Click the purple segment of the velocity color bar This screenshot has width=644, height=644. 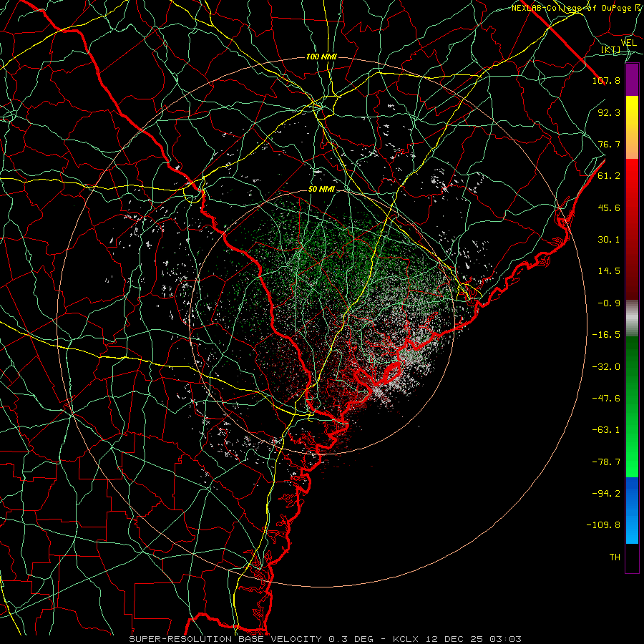pos(632,79)
